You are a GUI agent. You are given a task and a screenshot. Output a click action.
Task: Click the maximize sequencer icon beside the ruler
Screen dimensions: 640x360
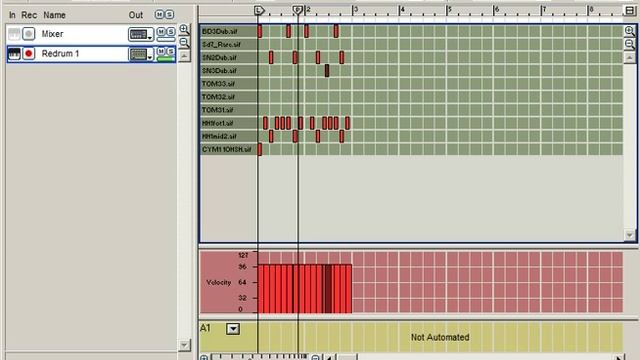(x=630, y=10)
